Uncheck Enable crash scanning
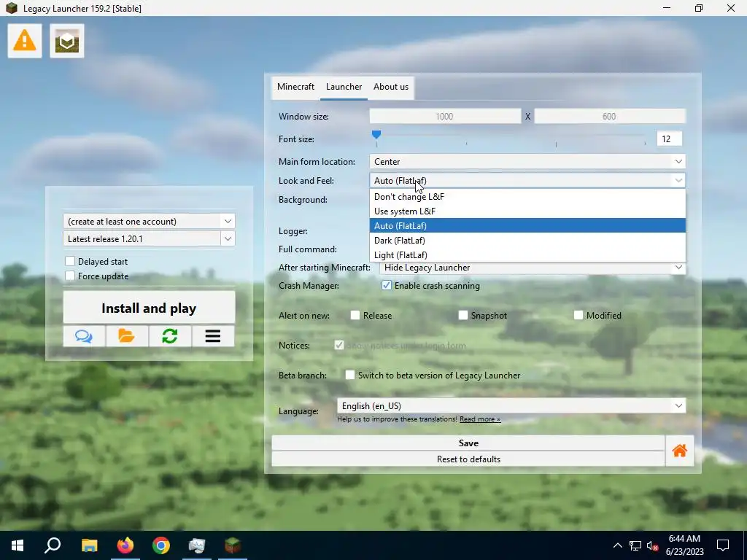 [x=387, y=285]
